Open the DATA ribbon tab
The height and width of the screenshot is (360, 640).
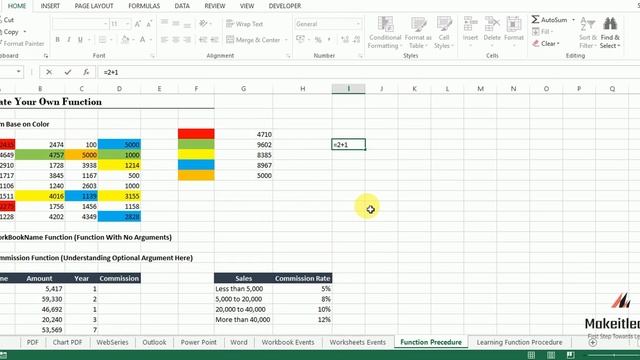[182, 6]
